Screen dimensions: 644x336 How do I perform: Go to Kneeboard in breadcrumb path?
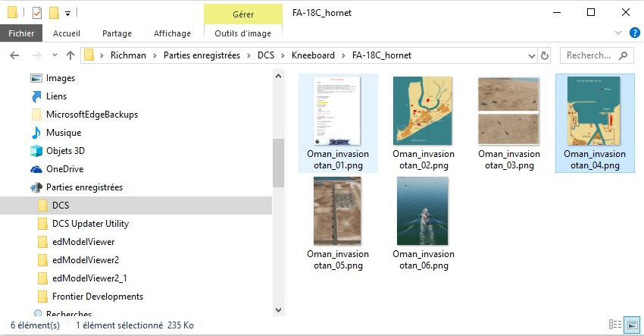(313, 55)
